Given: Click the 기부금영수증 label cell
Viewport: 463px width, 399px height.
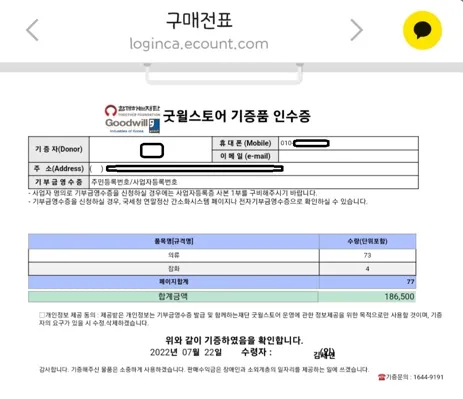Looking at the screenshot, I should pos(59,182).
